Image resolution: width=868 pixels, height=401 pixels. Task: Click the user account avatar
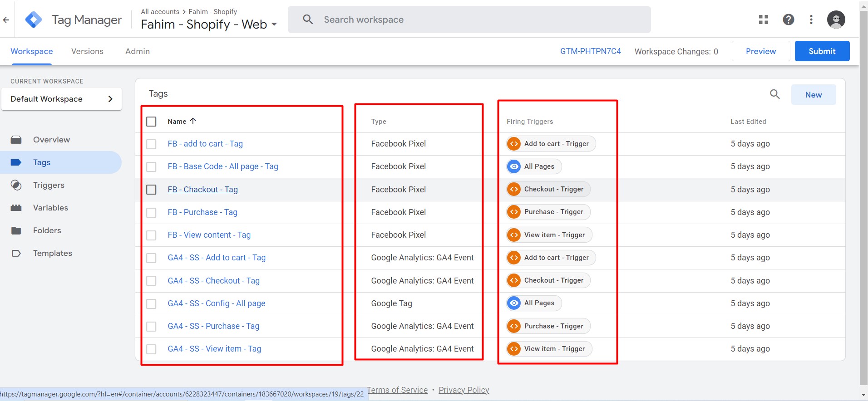836,20
